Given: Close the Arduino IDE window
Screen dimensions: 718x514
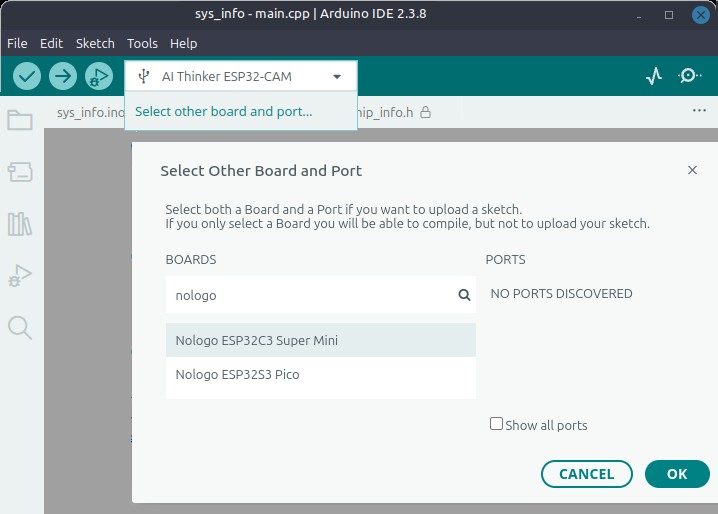Looking at the screenshot, I should (x=701, y=15).
